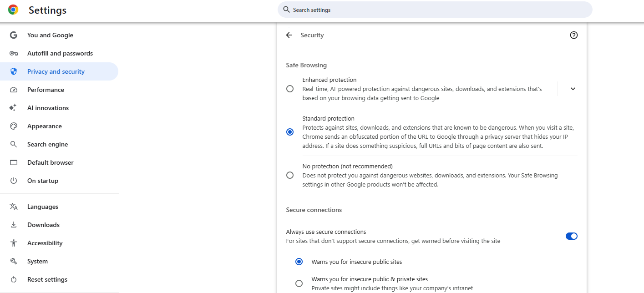
Task: Click the palette Appearance icon
Action: tap(14, 126)
